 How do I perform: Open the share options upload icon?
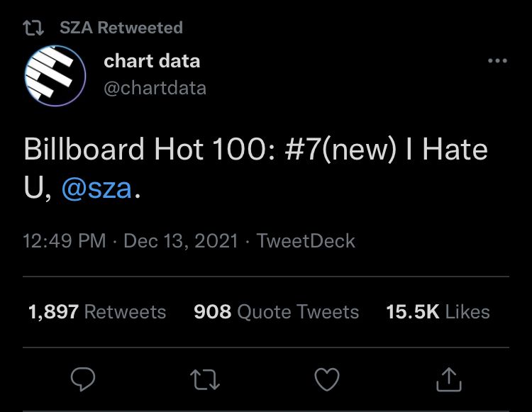click(448, 379)
